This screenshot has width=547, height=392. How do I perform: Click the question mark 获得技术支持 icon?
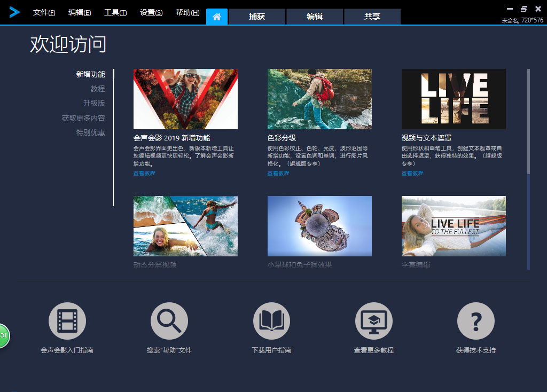point(476,321)
